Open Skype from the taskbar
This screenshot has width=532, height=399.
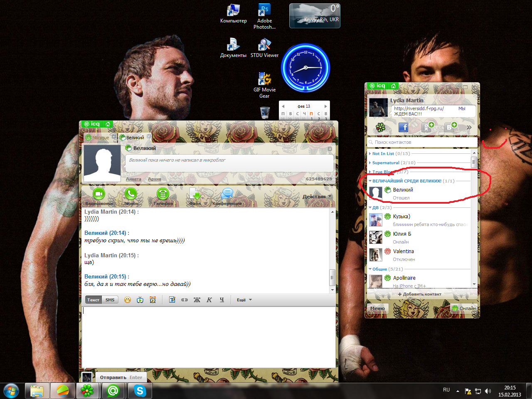(x=140, y=391)
